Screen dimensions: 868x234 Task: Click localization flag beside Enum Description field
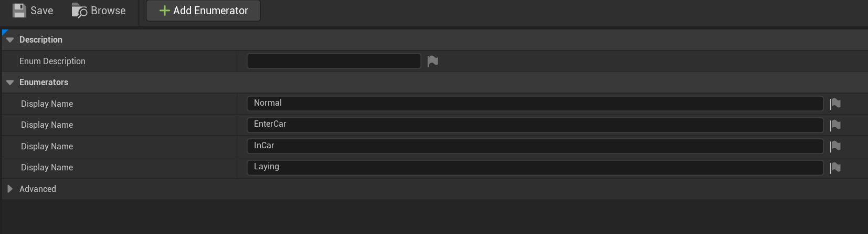pyautogui.click(x=432, y=62)
